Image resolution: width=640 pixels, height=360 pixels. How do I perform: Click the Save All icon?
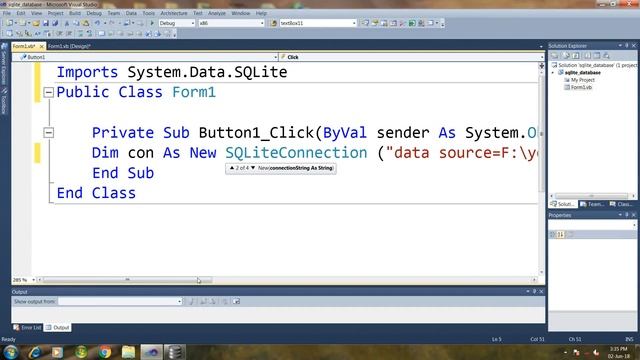55,23
